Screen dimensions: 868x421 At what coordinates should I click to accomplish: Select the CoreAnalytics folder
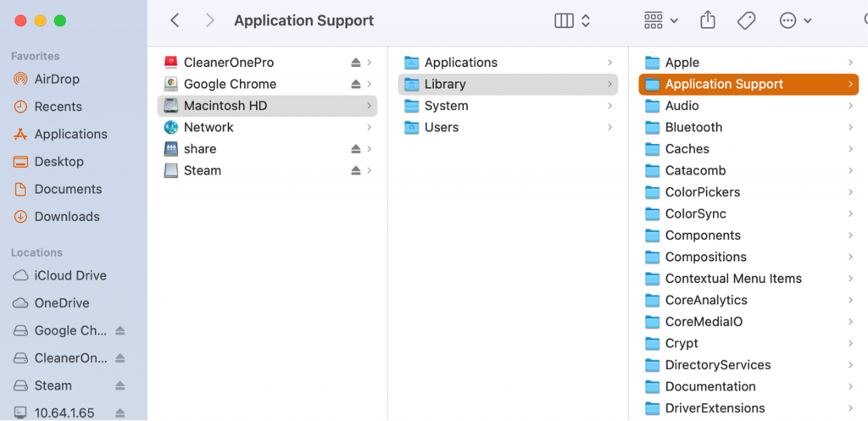(705, 301)
